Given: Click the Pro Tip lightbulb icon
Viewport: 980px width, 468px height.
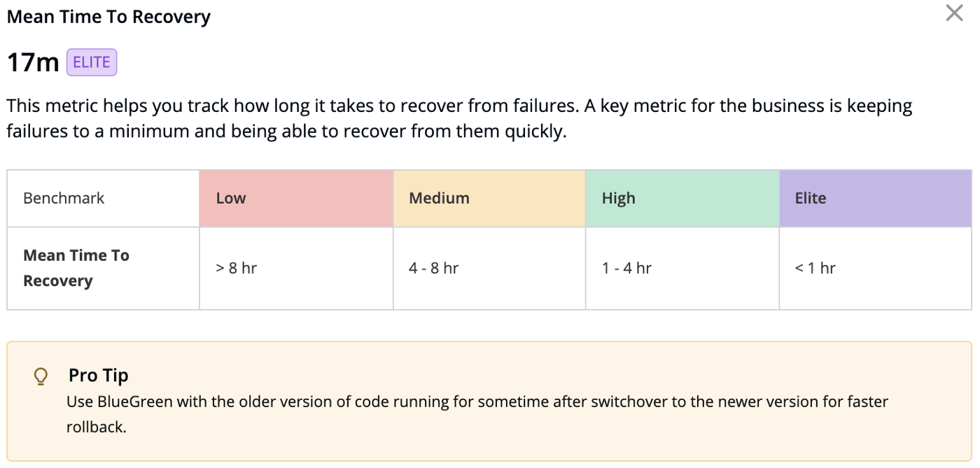Looking at the screenshot, I should tap(41, 376).
